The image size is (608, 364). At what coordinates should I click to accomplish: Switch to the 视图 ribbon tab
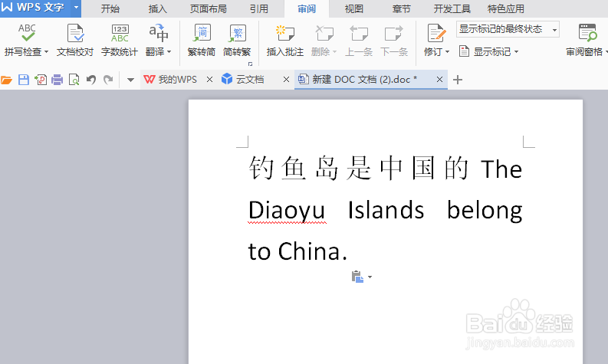[354, 8]
